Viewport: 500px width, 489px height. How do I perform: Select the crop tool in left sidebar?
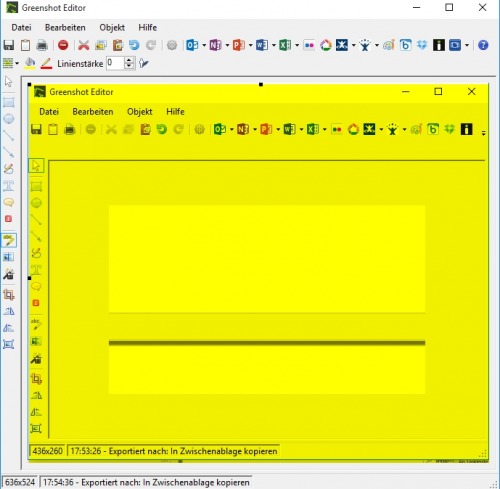point(9,294)
